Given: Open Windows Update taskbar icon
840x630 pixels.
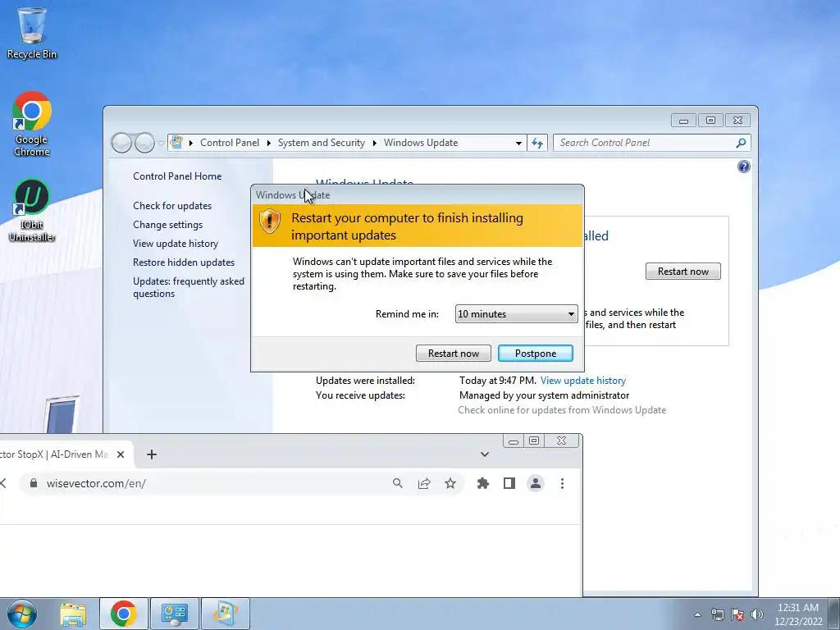Looking at the screenshot, I should pyautogui.click(x=225, y=614).
